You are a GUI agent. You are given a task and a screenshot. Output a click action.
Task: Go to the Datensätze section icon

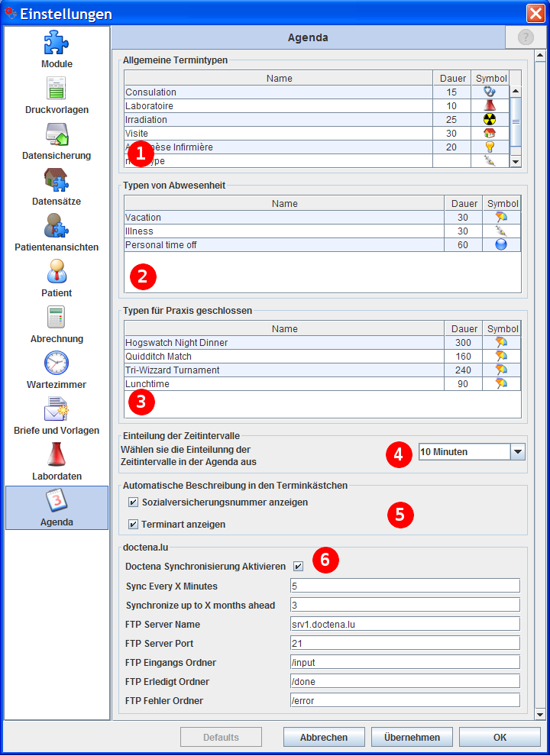click(x=57, y=180)
